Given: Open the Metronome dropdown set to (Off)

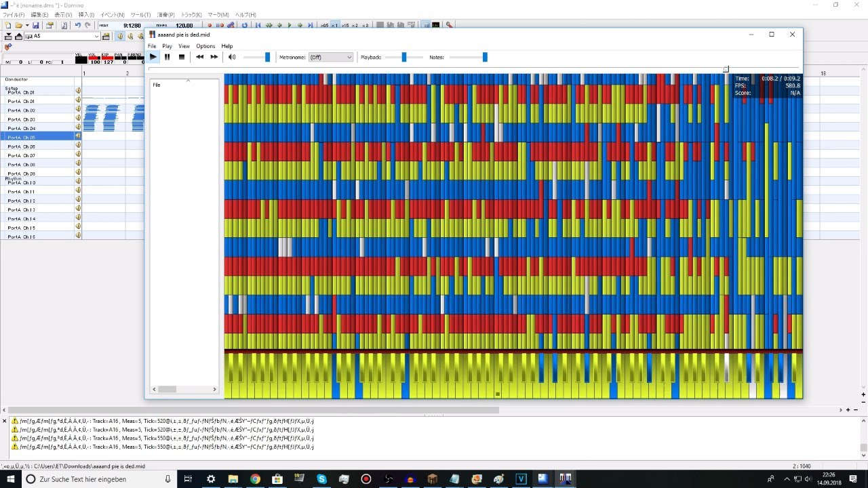Looking at the screenshot, I should [x=331, y=57].
